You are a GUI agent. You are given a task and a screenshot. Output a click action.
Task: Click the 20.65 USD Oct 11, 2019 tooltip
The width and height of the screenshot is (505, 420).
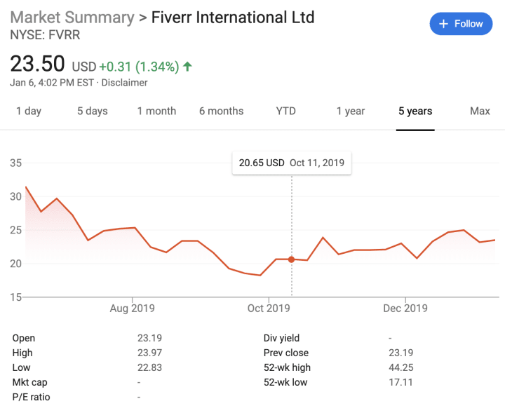292,163
